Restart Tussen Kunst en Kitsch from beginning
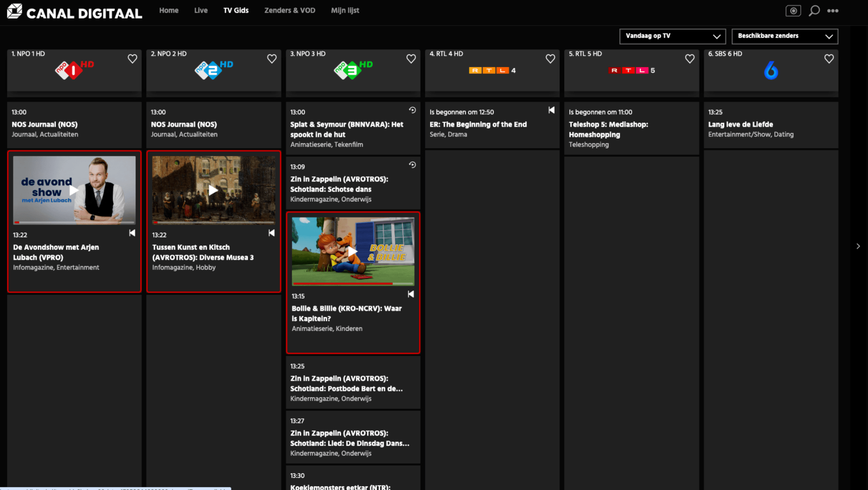The width and height of the screenshot is (868, 490). pos(271,233)
